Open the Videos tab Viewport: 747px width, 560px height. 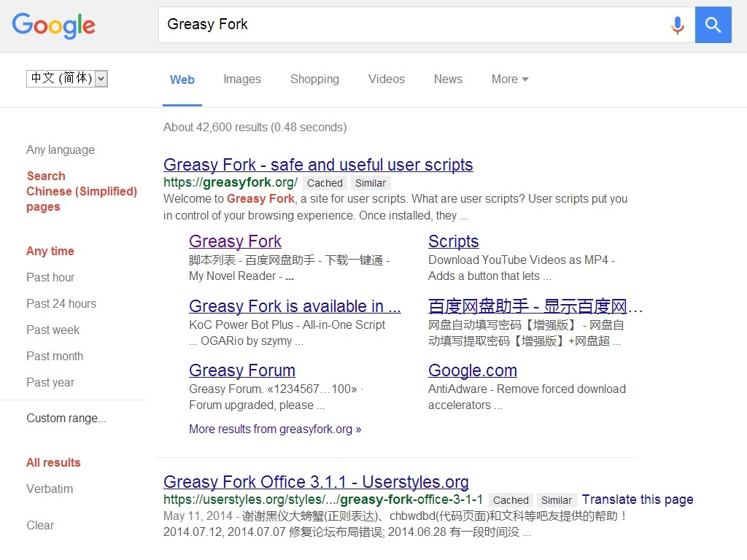coord(386,79)
